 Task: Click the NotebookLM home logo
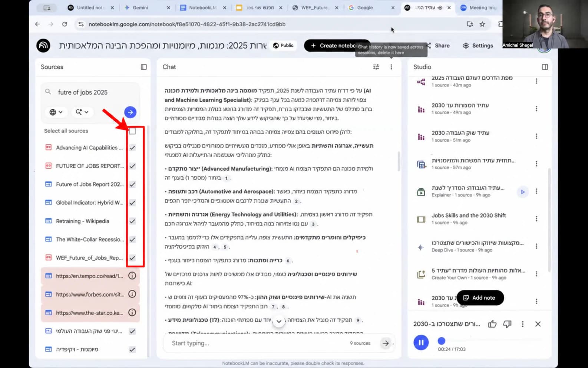pyautogui.click(x=43, y=45)
